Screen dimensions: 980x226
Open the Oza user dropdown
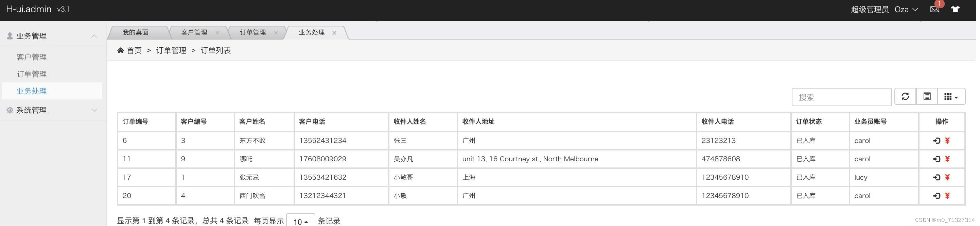906,10
